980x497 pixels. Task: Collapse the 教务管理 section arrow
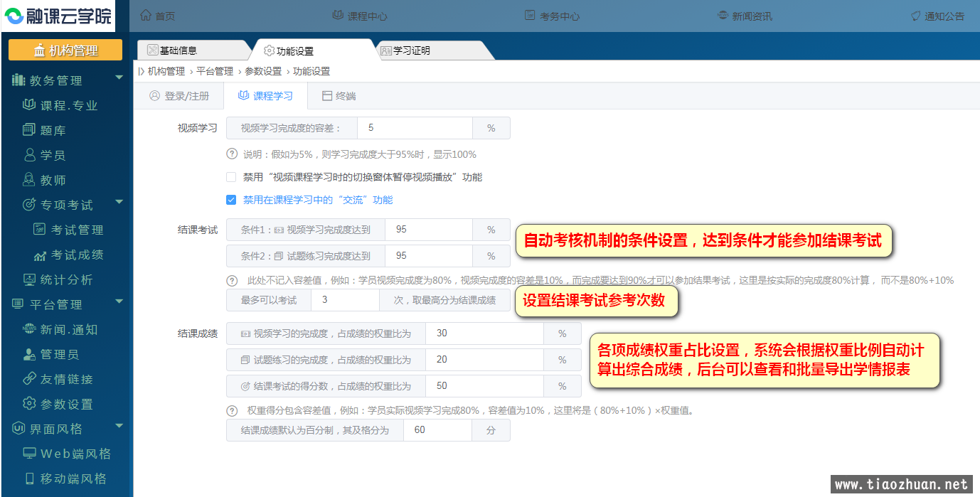click(x=119, y=78)
